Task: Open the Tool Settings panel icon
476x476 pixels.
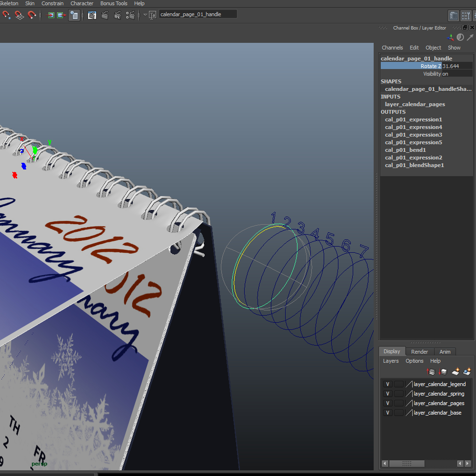Action: pyautogui.click(x=466, y=15)
